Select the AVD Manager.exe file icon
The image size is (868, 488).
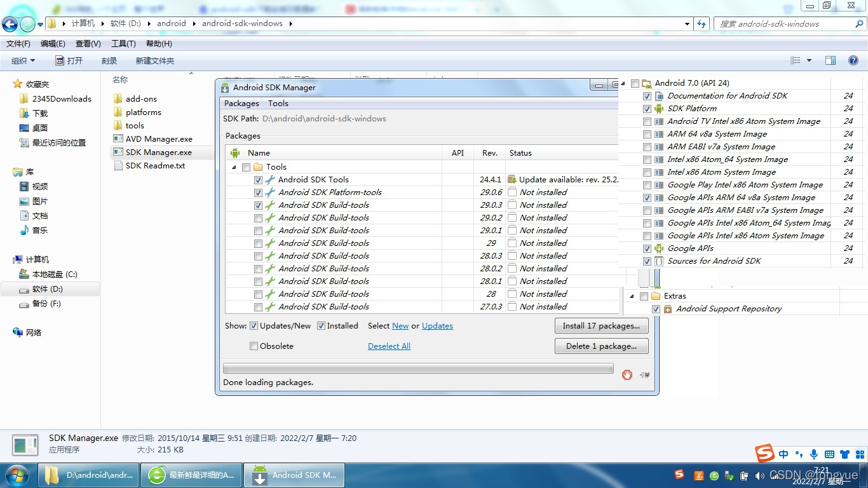pos(118,139)
